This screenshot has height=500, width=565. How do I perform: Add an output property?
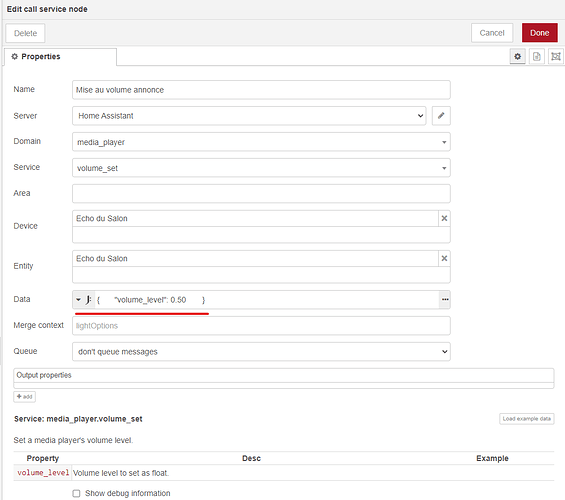25,397
